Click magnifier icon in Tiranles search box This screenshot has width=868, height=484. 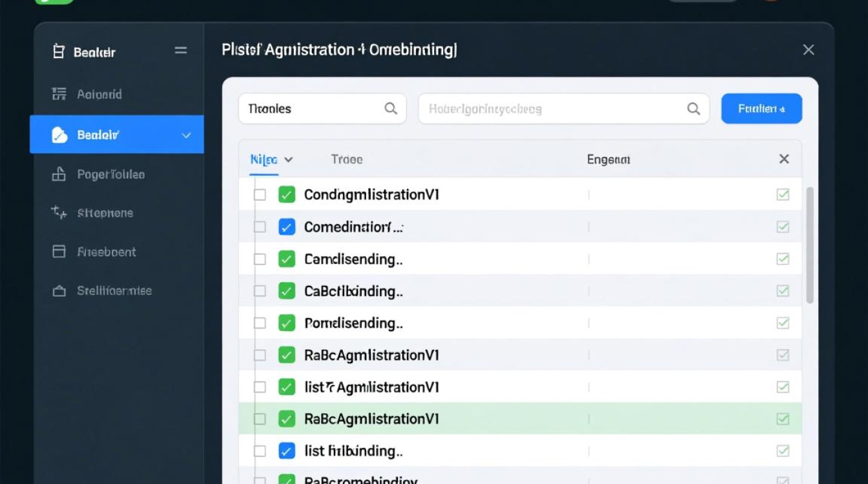(x=391, y=108)
